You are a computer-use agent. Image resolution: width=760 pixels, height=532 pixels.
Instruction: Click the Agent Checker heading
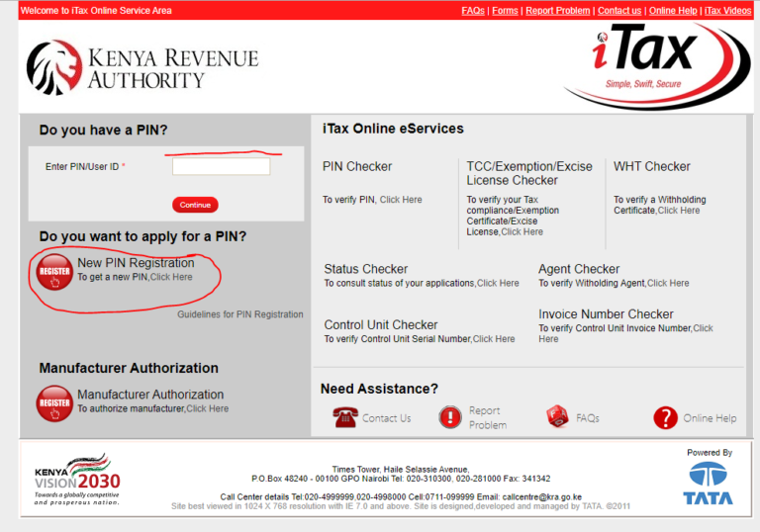pos(579,269)
